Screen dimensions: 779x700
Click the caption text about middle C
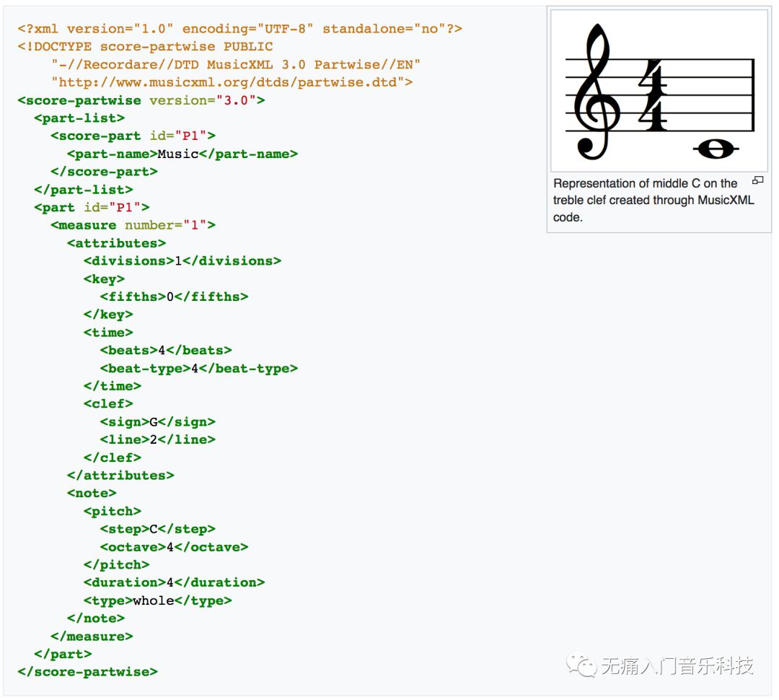[653, 201]
